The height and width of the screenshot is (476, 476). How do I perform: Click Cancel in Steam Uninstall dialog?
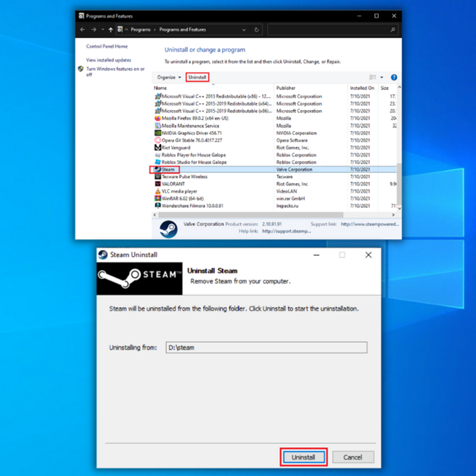[x=353, y=457]
